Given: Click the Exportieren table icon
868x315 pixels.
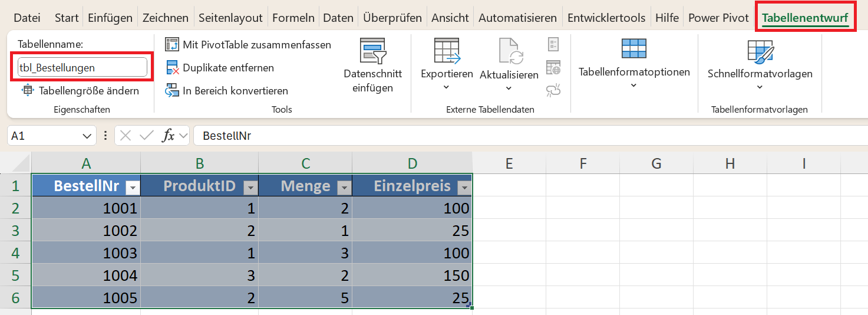Looking at the screenshot, I should coord(447,51).
